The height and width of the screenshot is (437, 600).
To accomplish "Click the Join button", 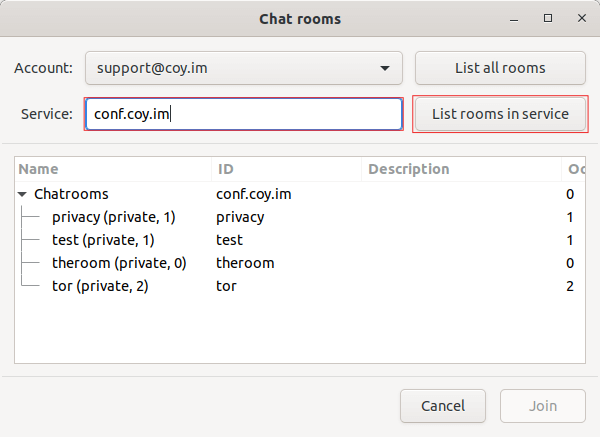I will point(543,406).
